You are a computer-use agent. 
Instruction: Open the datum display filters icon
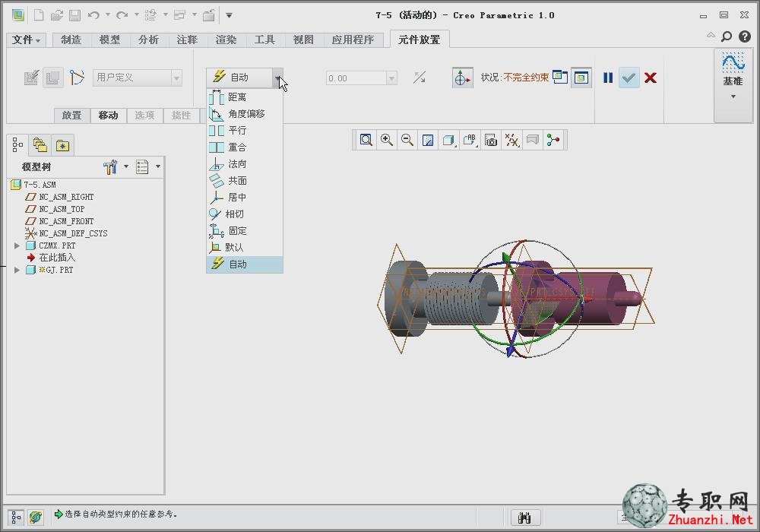(x=511, y=141)
